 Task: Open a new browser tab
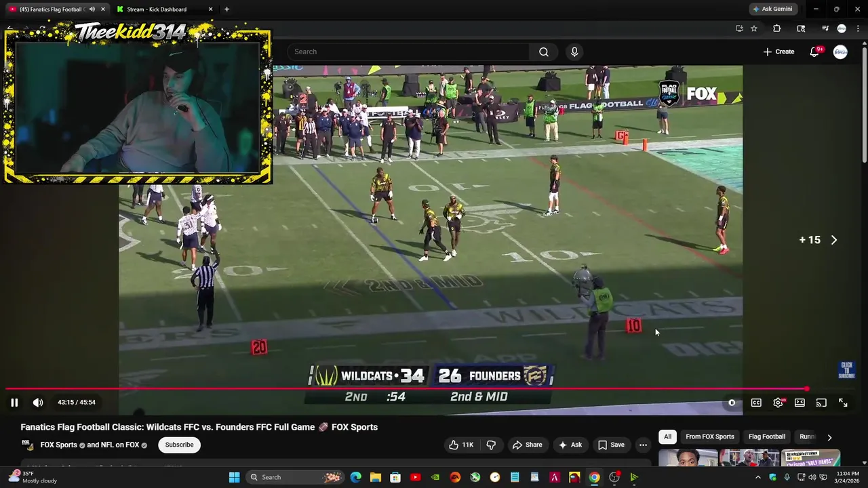[x=226, y=9]
